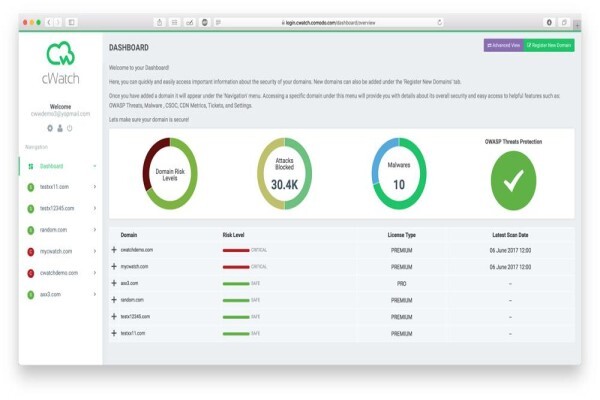Screen dimensions: 600x400
Task: Click the power logout icon
Action: [x=70, y=128]
